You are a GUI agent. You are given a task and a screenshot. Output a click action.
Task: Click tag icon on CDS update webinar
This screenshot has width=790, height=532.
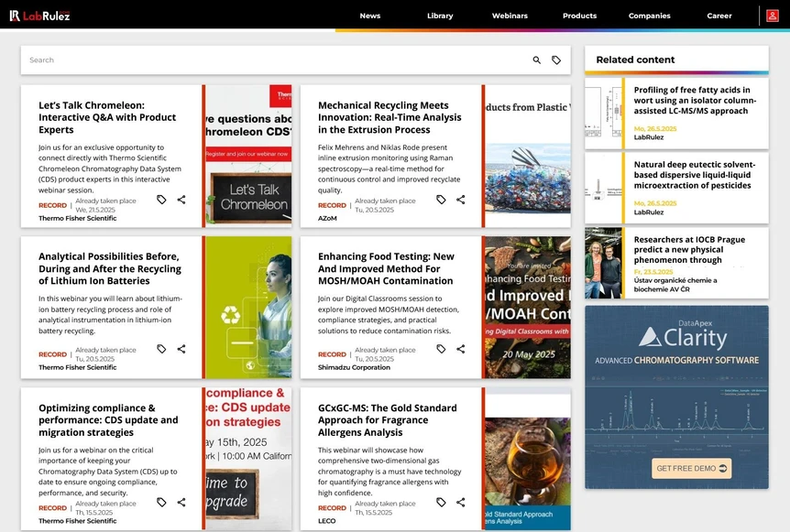click(x=161, y=503)
